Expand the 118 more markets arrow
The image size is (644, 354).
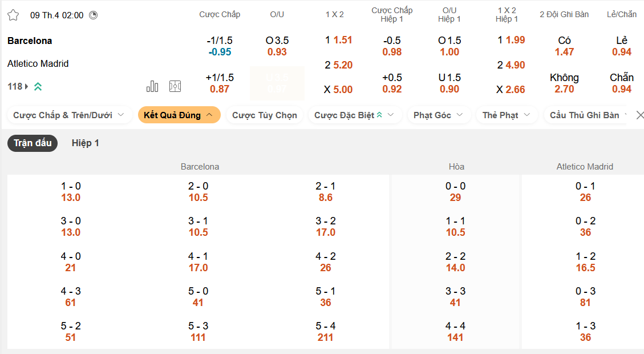click(x=26, y=87)
